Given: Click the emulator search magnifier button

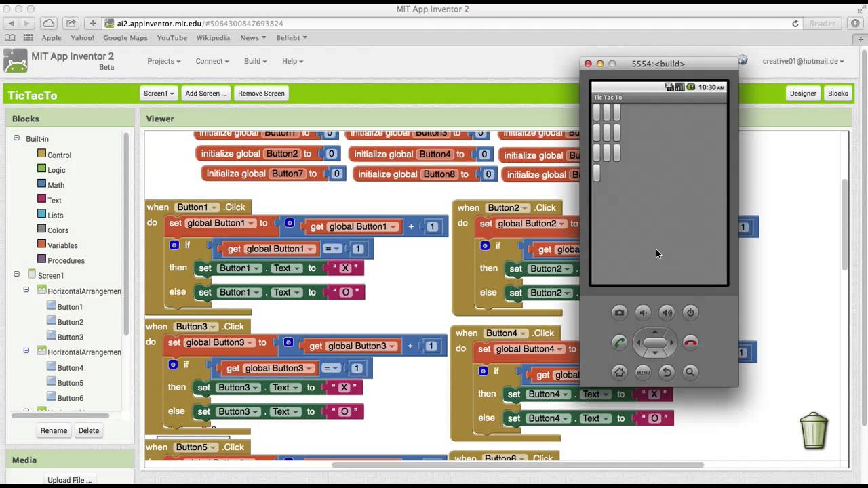Looking at the screenshot, I should click(690, 372).
